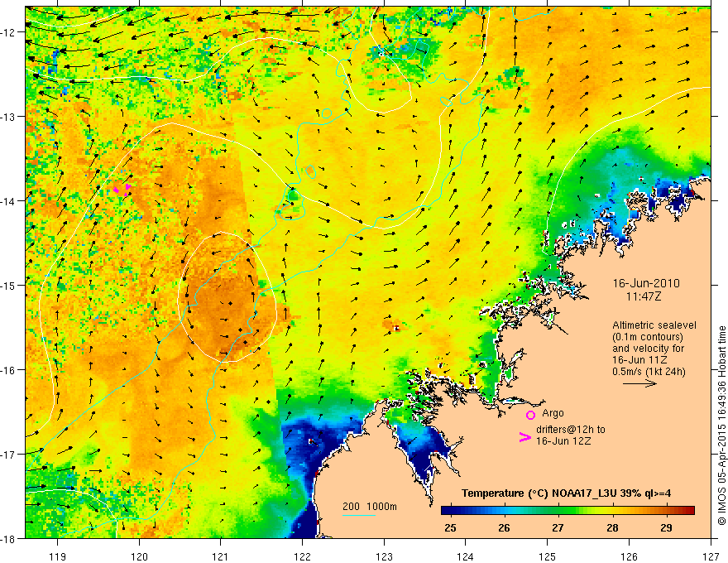
Task: Click the IMOS copyright timestamp text
Action: (721, 426)
